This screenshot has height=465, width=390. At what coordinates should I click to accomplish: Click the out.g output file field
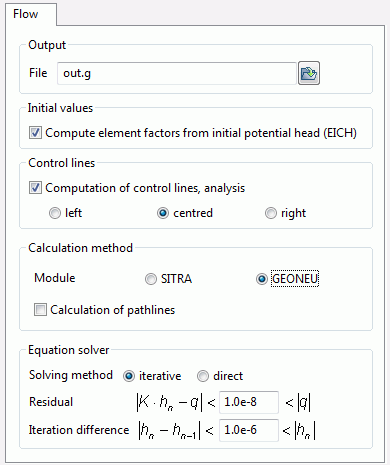(177, 73)
